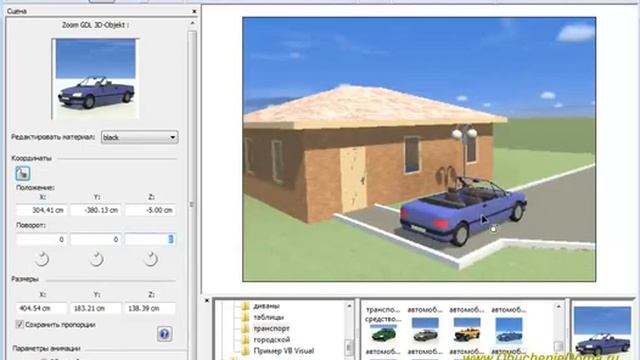The image size is (640, 360).
Task: Click the Положение Y field showing -380.13 cm
Action: coord(96,210)
